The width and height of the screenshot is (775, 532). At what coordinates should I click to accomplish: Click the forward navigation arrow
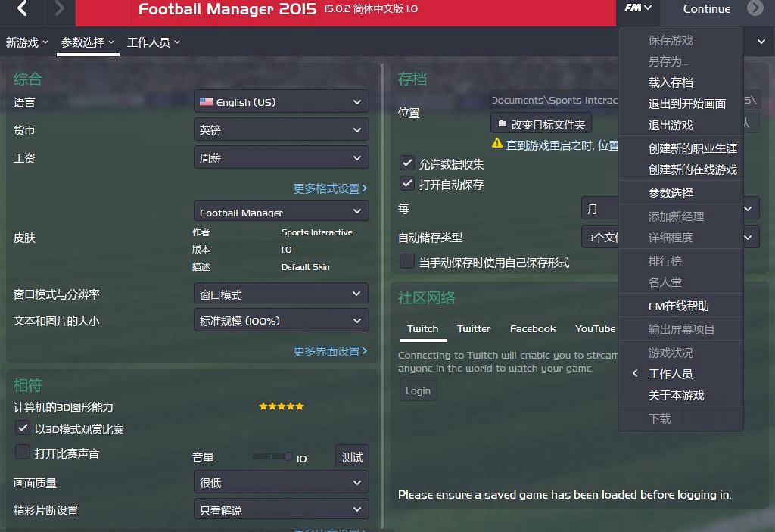tap(59, 8)
